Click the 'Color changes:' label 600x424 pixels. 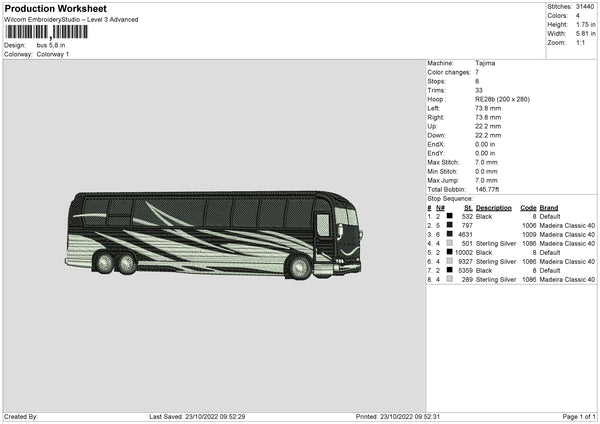(x=449, y=72)
